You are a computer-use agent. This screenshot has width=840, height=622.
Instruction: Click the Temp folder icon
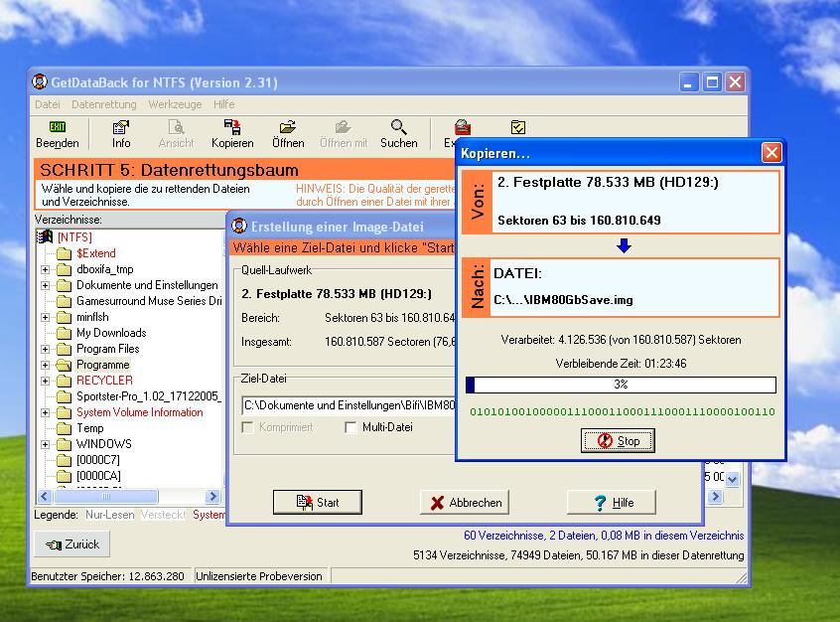pyautogui.click(x=65, y=428)
